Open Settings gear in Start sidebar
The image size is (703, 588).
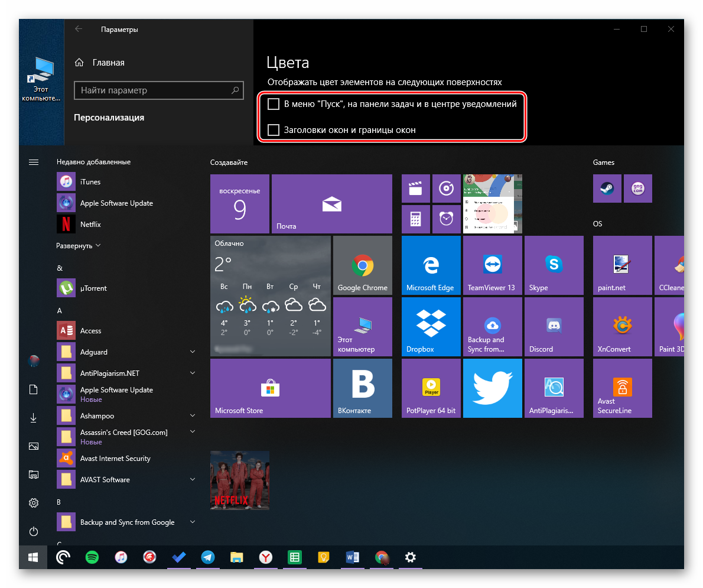pyautogui.click(x=34, y=503)
